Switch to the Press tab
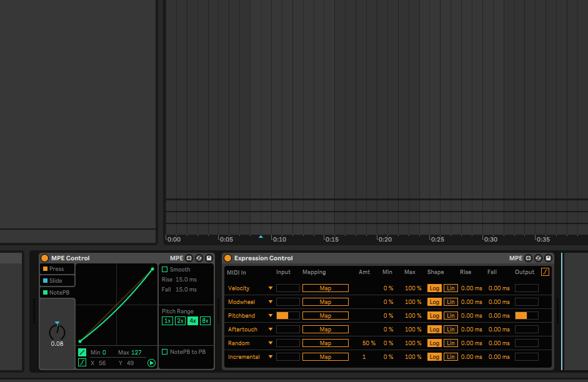The height and width of the screenshot is (382, 588). pos(57,269)
